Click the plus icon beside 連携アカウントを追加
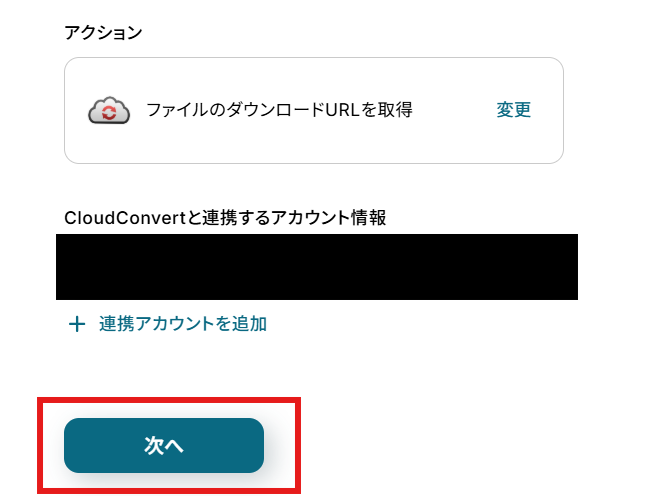 point(77,324)
